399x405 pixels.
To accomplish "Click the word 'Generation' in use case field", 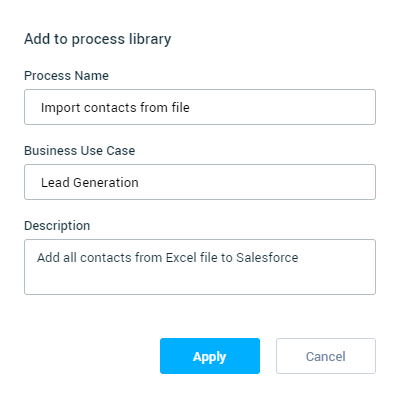I will click(106, 183).
